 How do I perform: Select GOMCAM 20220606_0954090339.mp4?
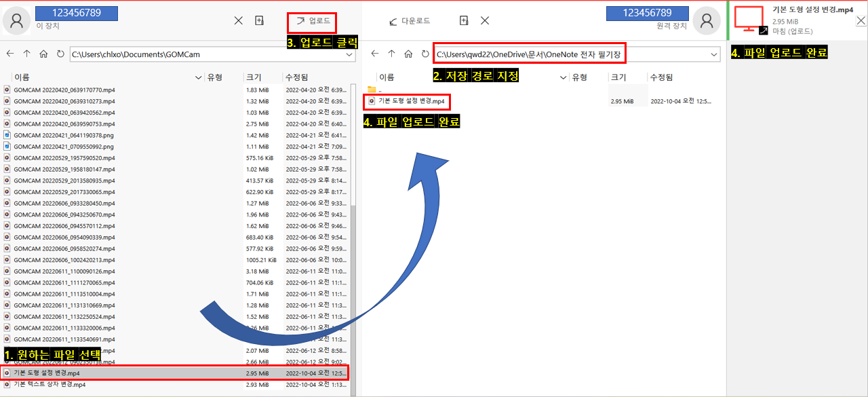[x=64, y=238]
